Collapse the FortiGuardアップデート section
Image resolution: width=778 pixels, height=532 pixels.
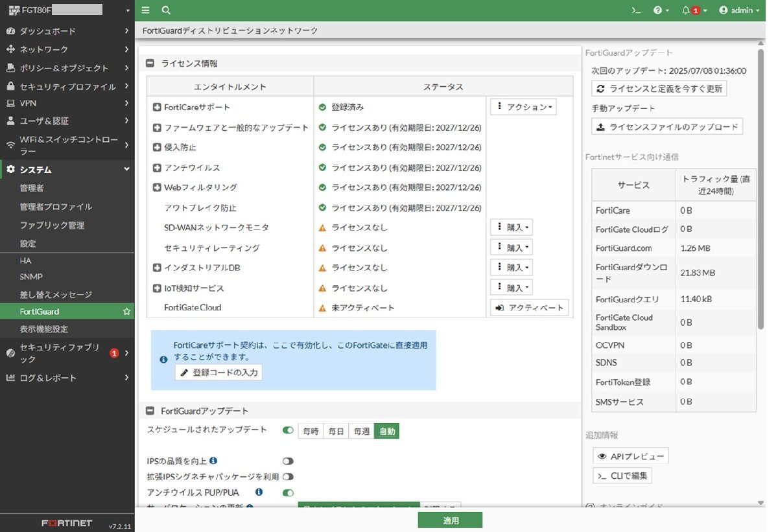tap(150, 411)
